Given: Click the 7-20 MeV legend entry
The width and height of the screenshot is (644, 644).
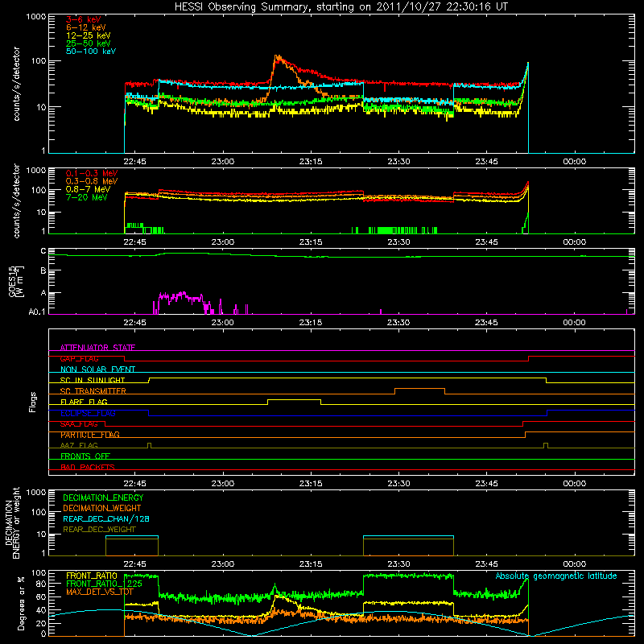Looking at the screenshot, I should coord(86,197).
